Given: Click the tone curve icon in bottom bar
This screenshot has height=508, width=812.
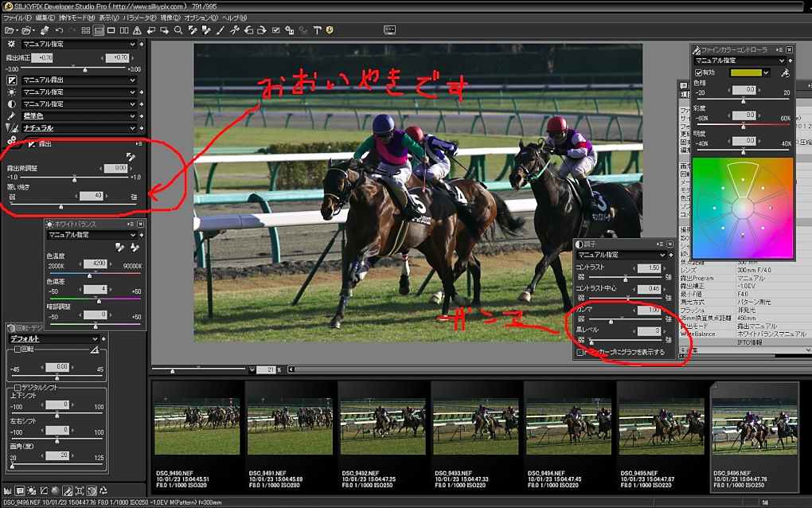Looking at the screenshot, I should click(x=44, y=490).
